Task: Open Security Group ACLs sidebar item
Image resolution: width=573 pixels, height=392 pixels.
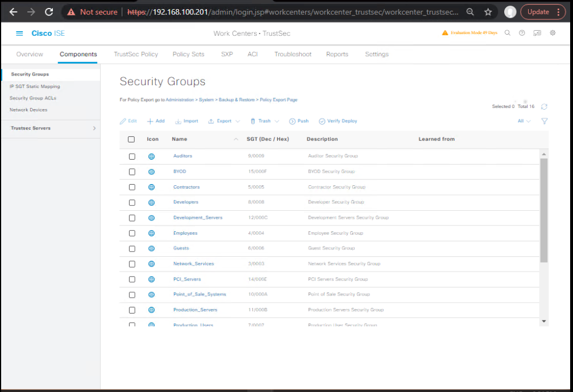Action: (x=33, y=98)
